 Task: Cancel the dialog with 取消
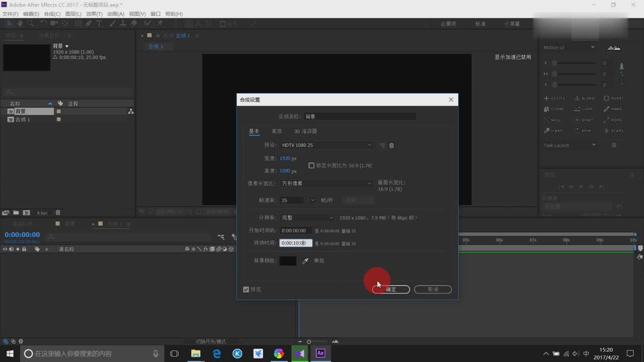coord(433,290)
